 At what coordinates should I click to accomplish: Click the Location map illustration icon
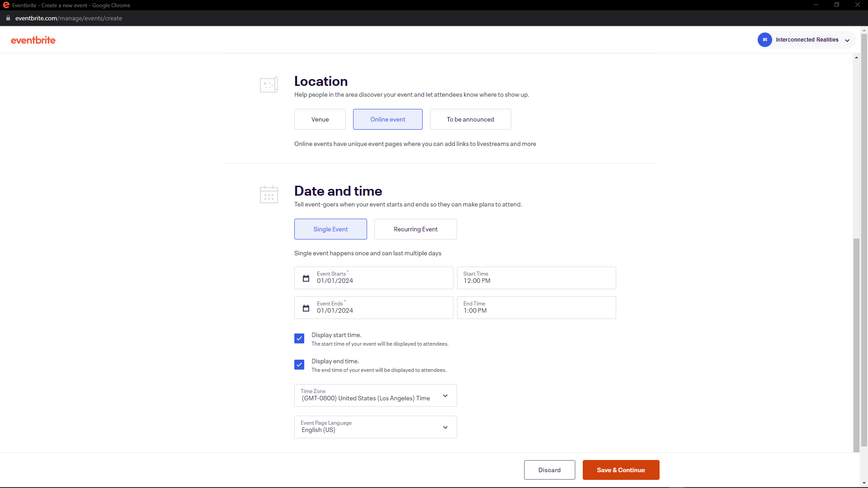[269, 84]
